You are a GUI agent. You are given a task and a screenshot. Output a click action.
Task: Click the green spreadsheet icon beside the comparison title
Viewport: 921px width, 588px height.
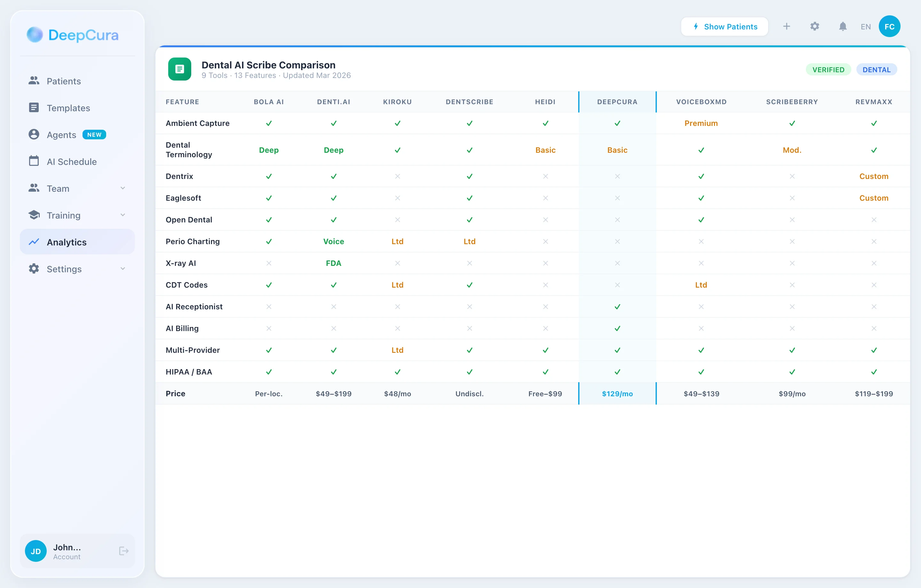179,69
